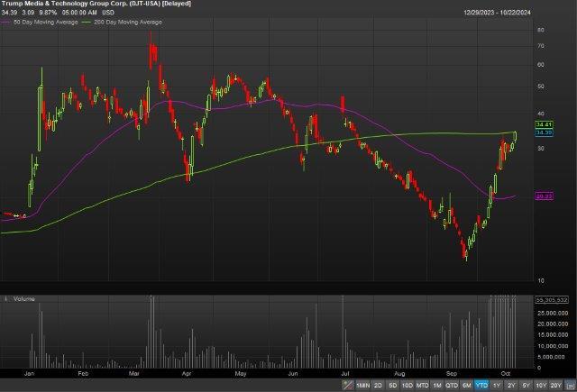Select the 1MIN time range
Viewport: 577px width, 392px height.
pos(362,385)
